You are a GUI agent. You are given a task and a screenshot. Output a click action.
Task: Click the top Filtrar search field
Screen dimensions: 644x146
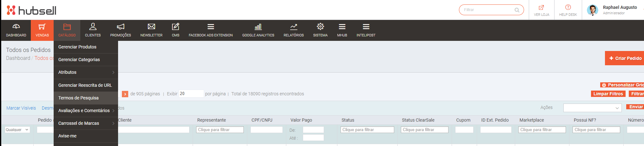coord(488,10)
